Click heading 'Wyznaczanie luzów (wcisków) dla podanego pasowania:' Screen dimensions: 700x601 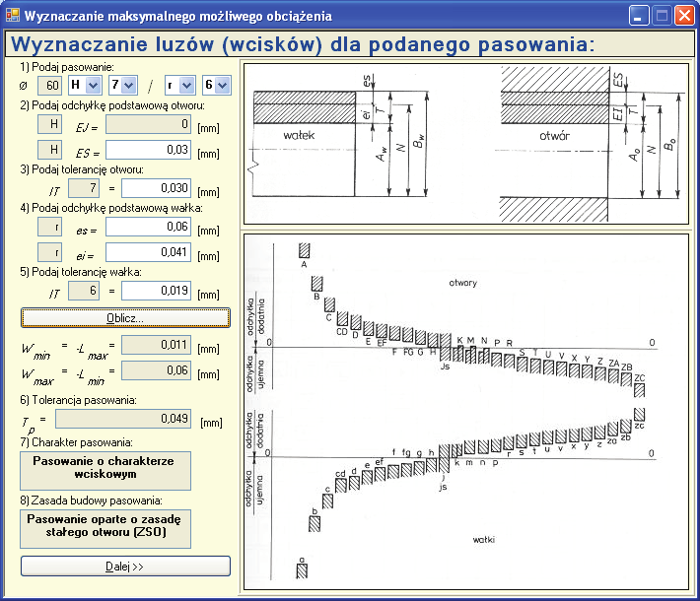click(x=303, y=44)
